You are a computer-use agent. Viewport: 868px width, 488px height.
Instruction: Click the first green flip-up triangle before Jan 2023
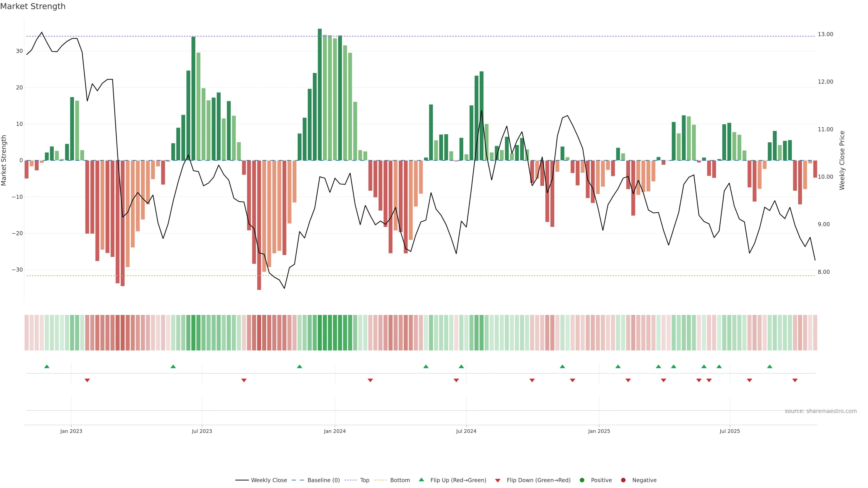coord(47,366)
